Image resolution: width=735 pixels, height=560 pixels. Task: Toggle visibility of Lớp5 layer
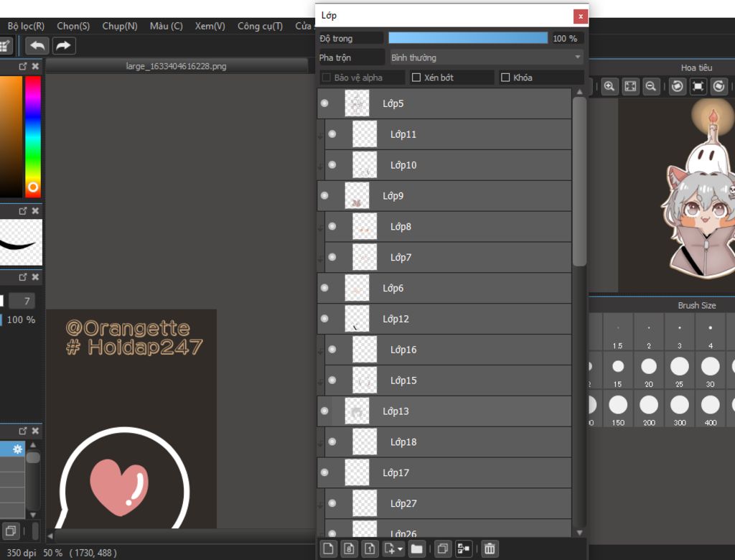324,103
